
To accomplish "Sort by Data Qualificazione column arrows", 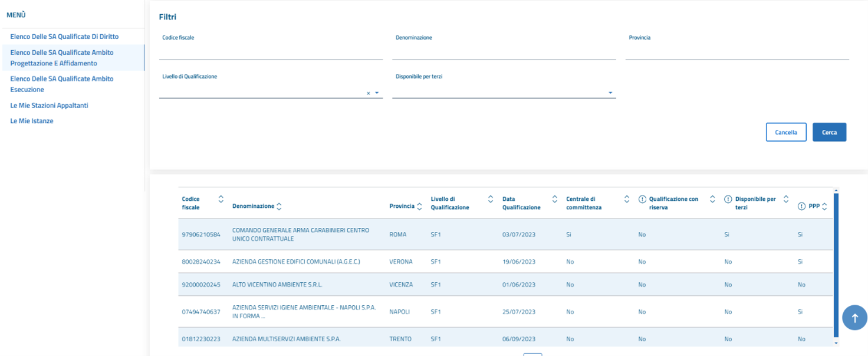I will 554,200.
